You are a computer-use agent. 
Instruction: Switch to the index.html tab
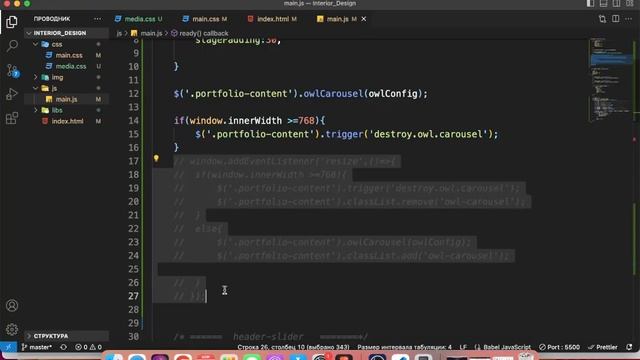click(272, 19)
